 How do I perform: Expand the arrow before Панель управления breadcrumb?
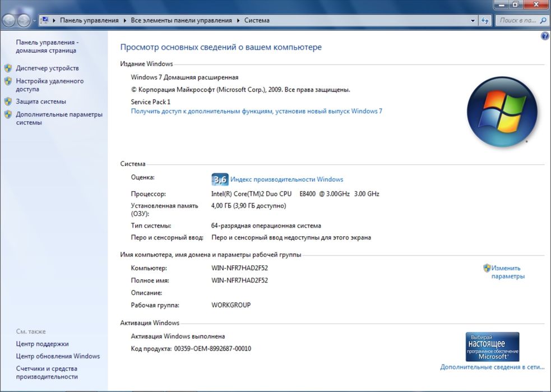point(54,20)
